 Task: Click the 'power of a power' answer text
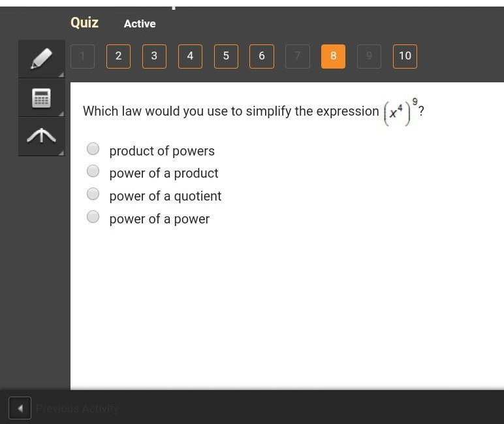click(x=159, y=219)
